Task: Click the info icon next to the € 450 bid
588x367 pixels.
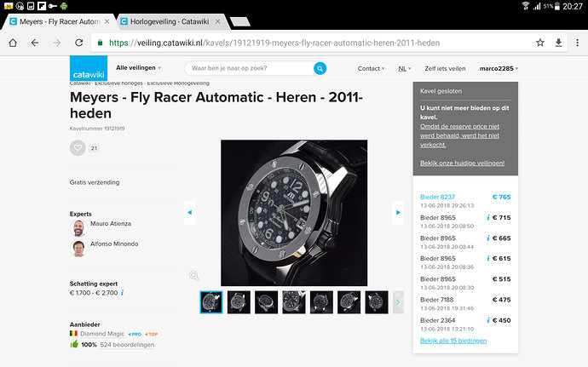Action: tap(488, 320)
